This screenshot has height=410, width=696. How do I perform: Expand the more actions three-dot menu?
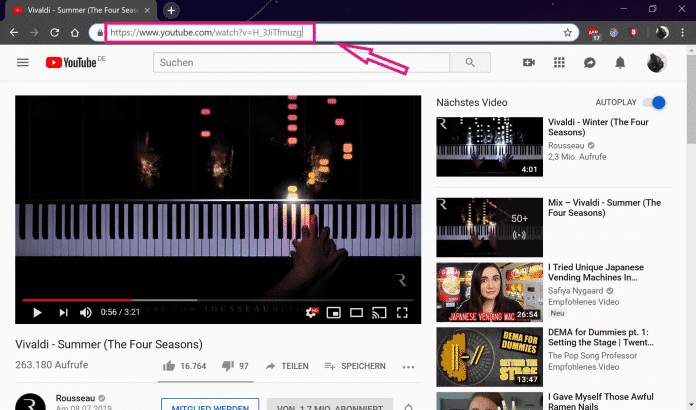(x=408, y=366)
